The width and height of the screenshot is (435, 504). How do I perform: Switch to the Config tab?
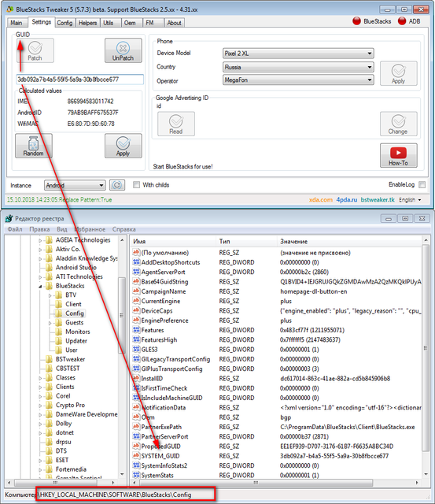pos(65,23)
